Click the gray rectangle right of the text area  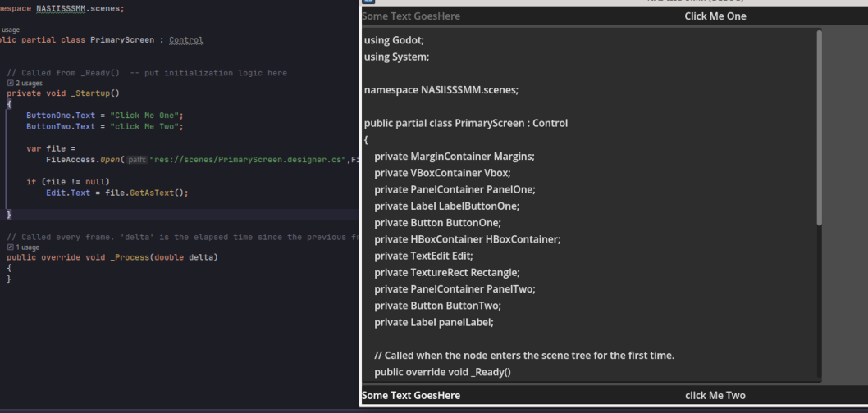(845, 205)
